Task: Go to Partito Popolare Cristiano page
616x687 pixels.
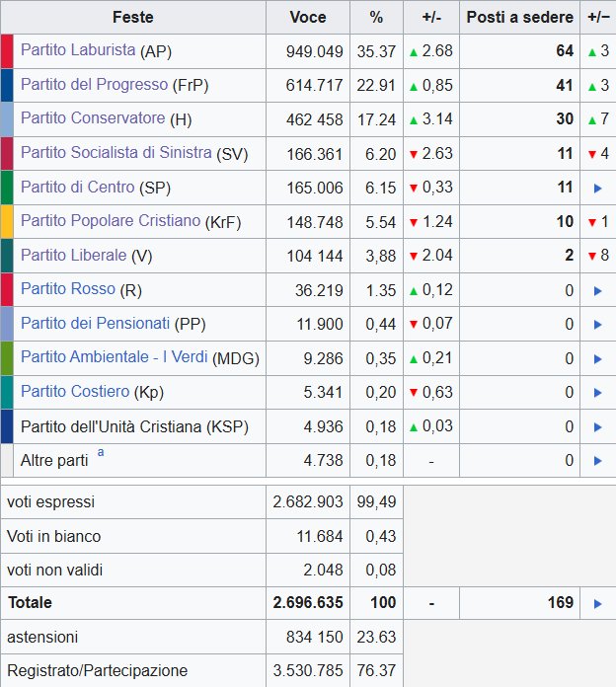Action: tap(110, 221)
